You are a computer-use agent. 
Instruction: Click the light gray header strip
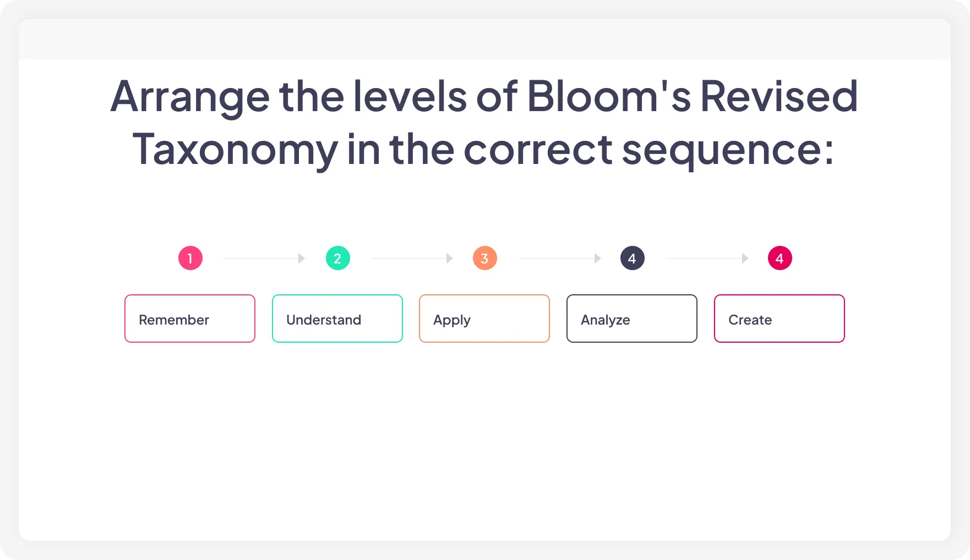point(484,39)
